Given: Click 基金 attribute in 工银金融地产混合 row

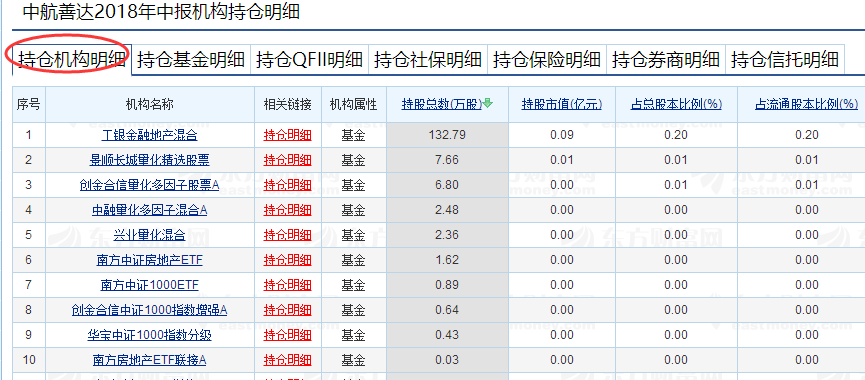Looking at the screenshot, I should pos(354,135).
